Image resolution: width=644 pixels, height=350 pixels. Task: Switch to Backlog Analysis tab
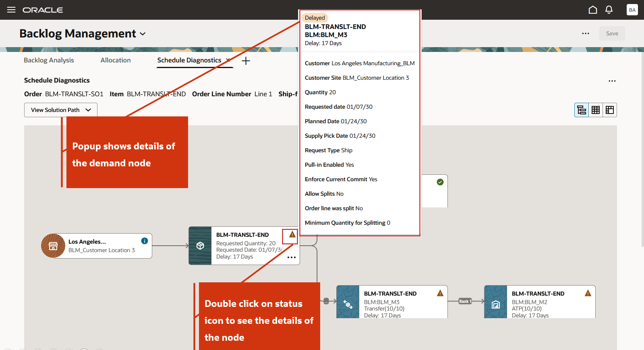pyautogui.click(x=49, y=60)
